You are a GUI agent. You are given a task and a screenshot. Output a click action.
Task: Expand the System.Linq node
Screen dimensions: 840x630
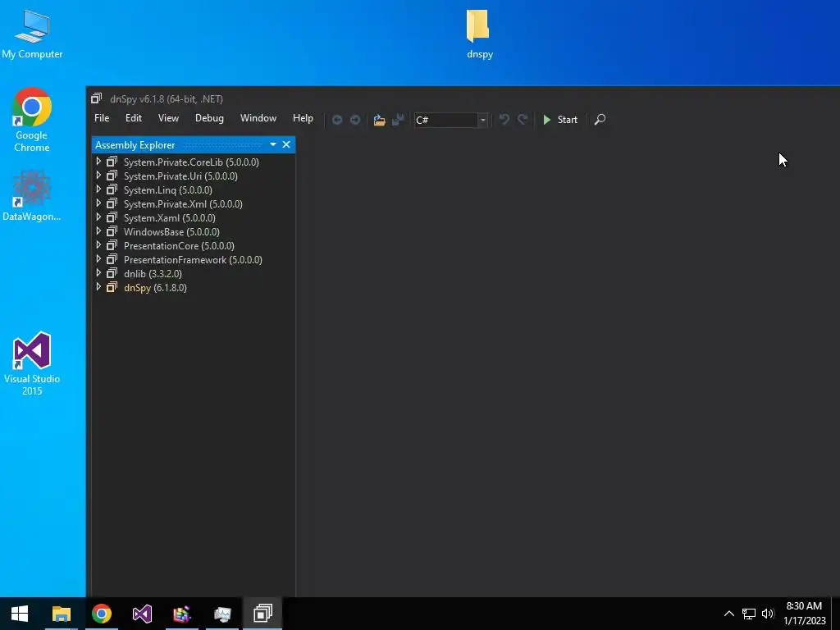coord(98,189)
